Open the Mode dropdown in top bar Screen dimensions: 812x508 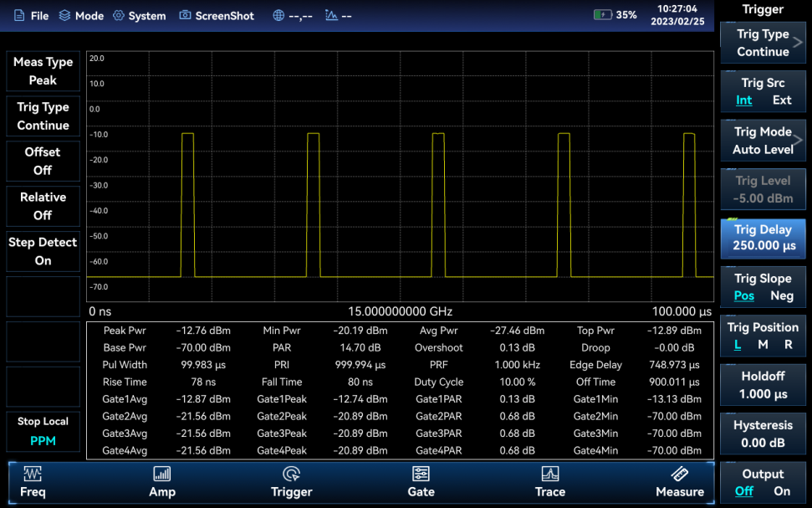[81, 16]
